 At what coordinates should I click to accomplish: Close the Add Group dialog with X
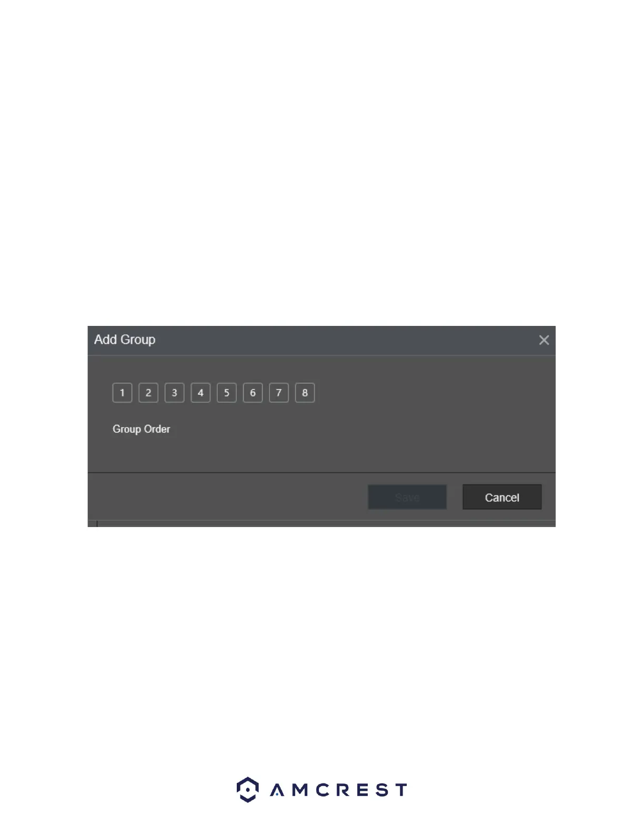click(544, 340)
